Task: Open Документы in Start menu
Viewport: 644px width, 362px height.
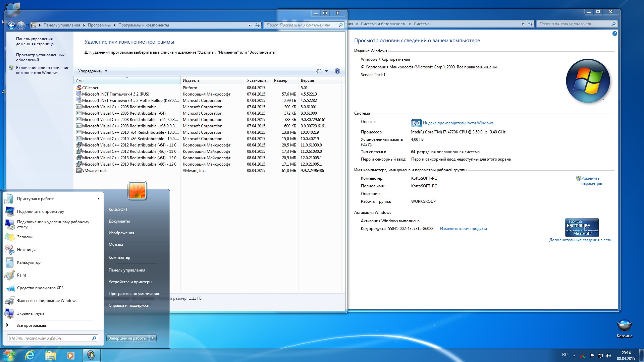Action: [119, 221]
